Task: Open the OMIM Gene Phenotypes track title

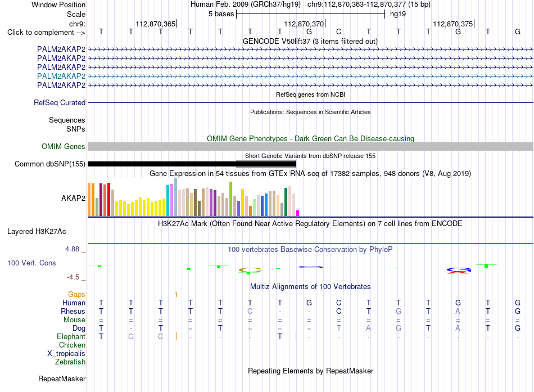Action: [310, 138]
